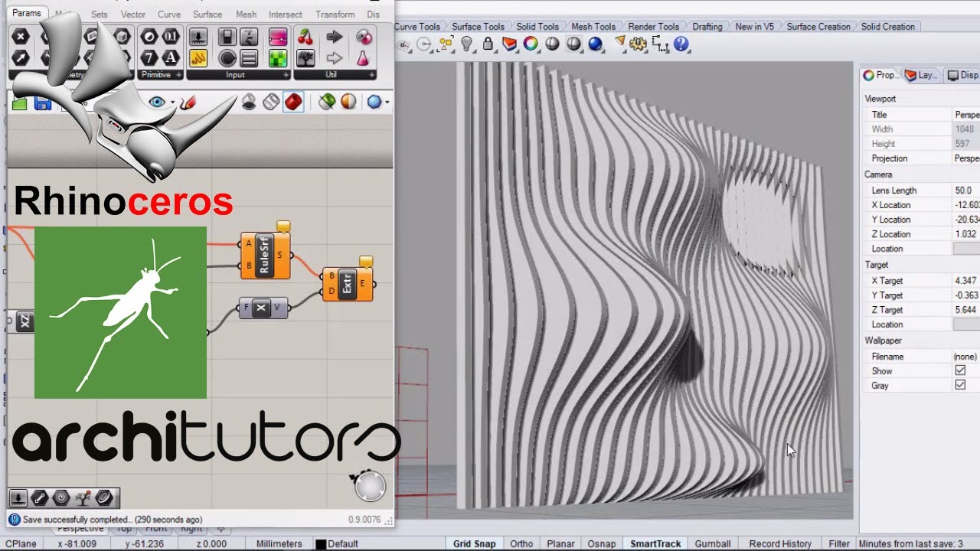Click the X Target value field
The width and height of the screenshot is (980, 551).
pyautogui.click(x=966, y=281)
